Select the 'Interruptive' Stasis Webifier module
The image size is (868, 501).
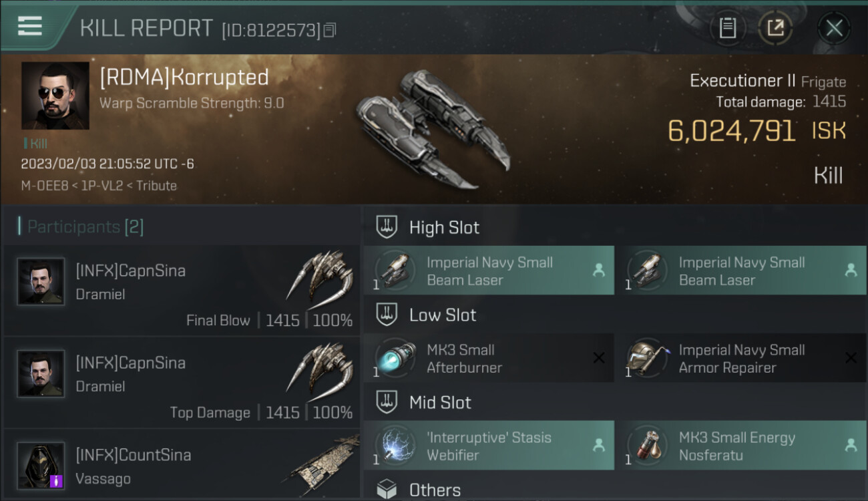(488, 446)
